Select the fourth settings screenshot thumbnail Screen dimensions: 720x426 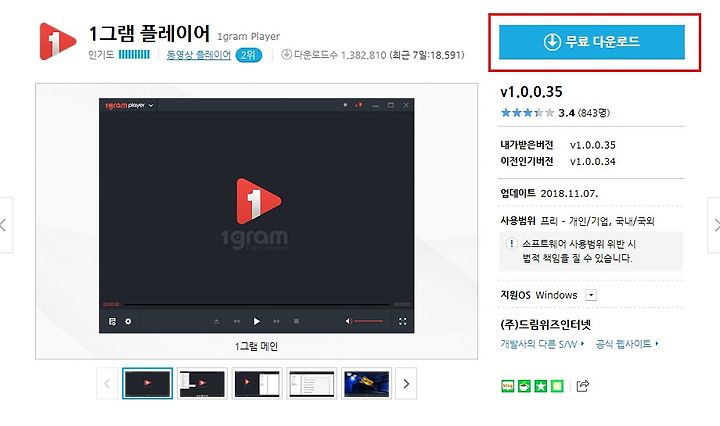pyautogui.click(x=312, y=383)
